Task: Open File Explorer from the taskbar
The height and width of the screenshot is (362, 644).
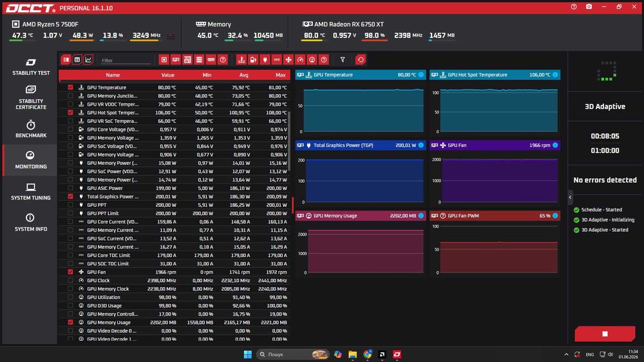Action: coord(352,354)
